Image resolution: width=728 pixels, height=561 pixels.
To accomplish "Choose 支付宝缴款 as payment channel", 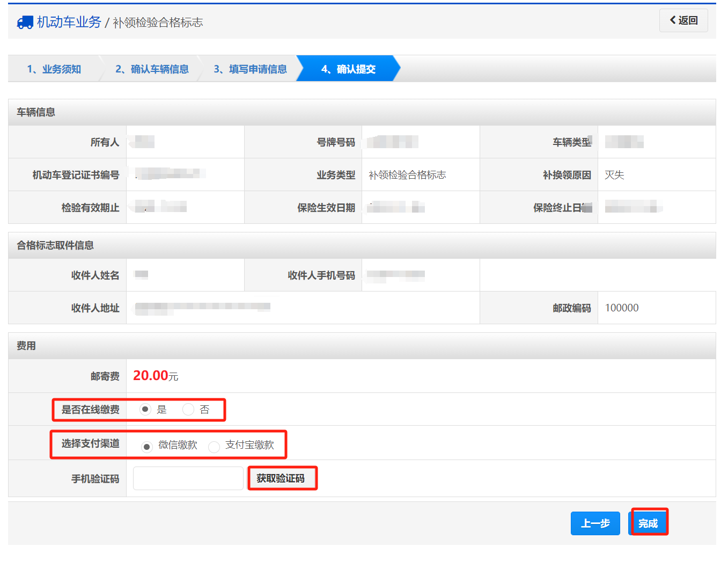I will click(215, 446).
